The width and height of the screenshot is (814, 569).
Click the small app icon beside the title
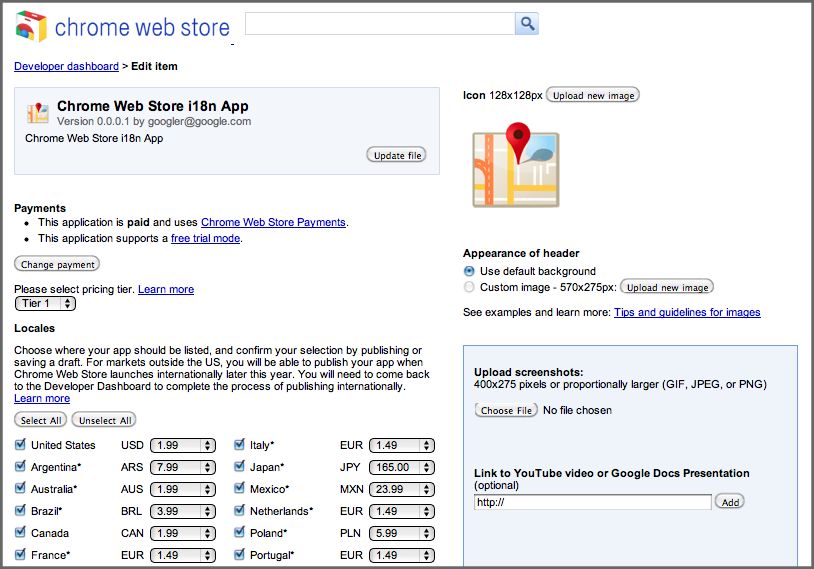click(x=38, y=112)
